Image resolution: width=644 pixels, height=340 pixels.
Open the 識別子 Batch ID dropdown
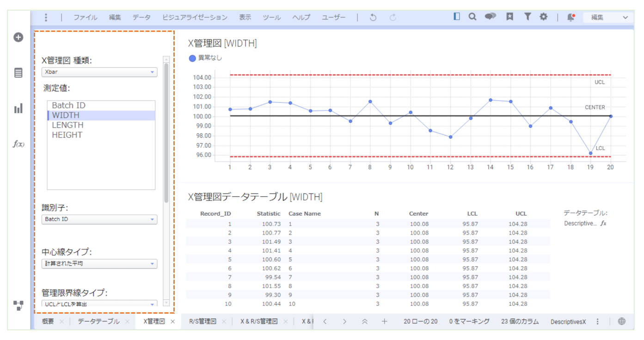point(99,219)
